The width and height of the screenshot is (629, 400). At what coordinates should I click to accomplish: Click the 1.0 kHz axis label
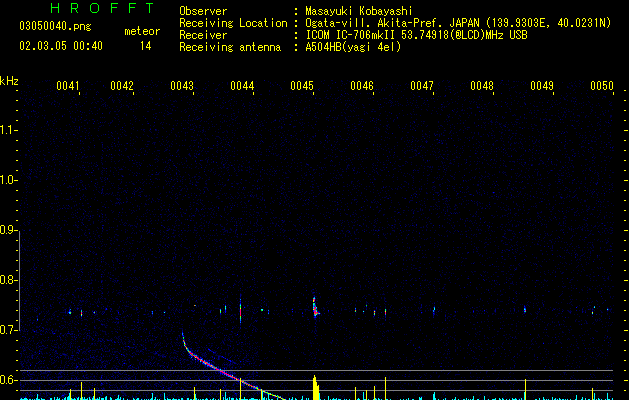(x=8, y=180)
